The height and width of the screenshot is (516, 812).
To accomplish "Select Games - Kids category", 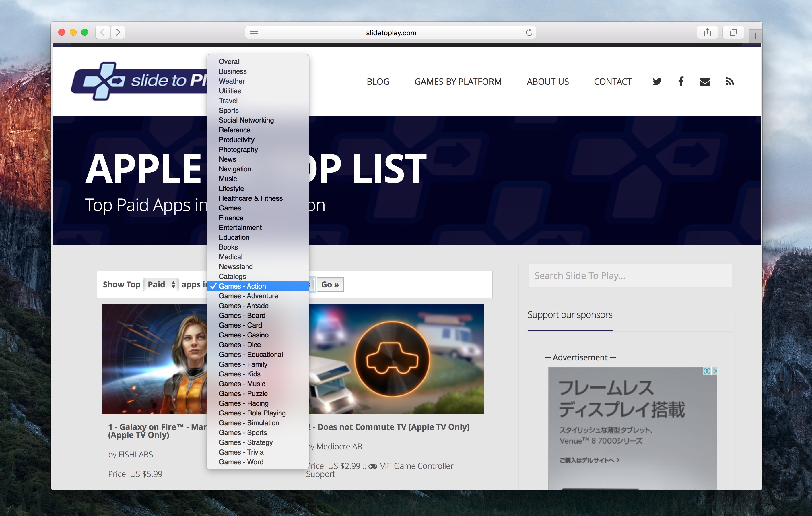I will point(258,374).
